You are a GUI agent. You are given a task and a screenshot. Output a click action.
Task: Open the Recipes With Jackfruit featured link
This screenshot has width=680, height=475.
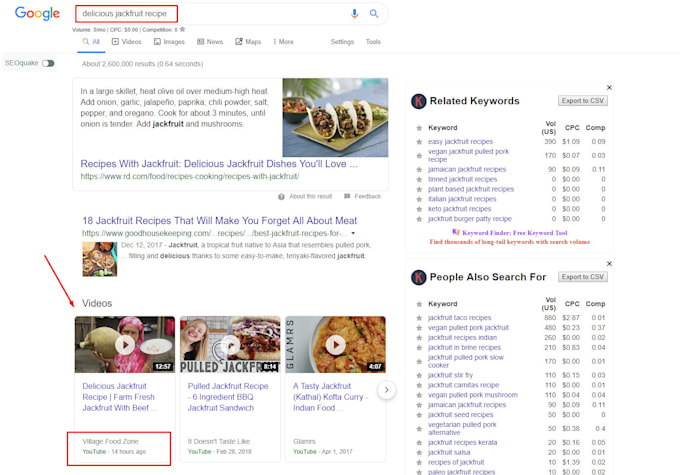tap(219, 164)
